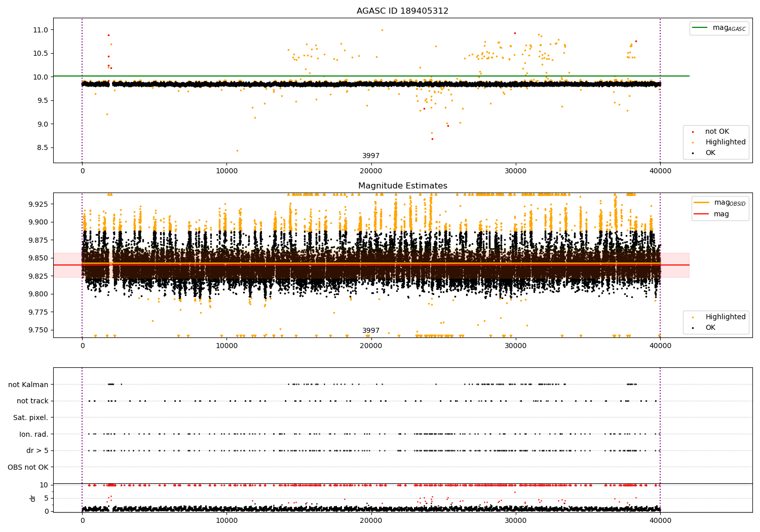Click the 'dr > 5' row label
The width and height of the screenshot is (760, 532).
pyautogui.click(x=37, y=450)
